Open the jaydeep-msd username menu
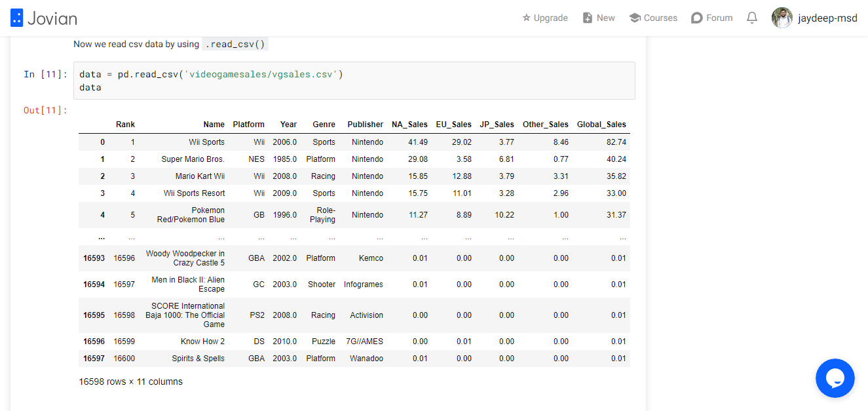Screen dimensions: 868x411 tap(827, 18)
